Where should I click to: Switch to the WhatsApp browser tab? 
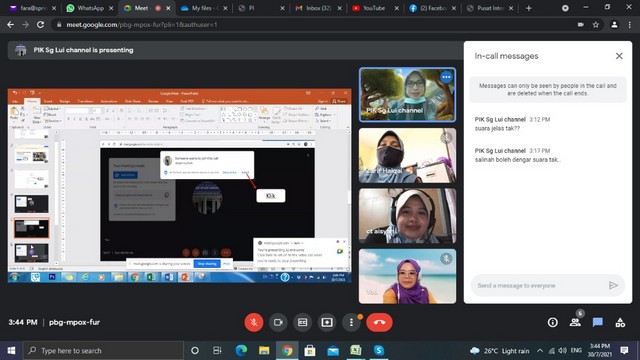click(90, 8)
